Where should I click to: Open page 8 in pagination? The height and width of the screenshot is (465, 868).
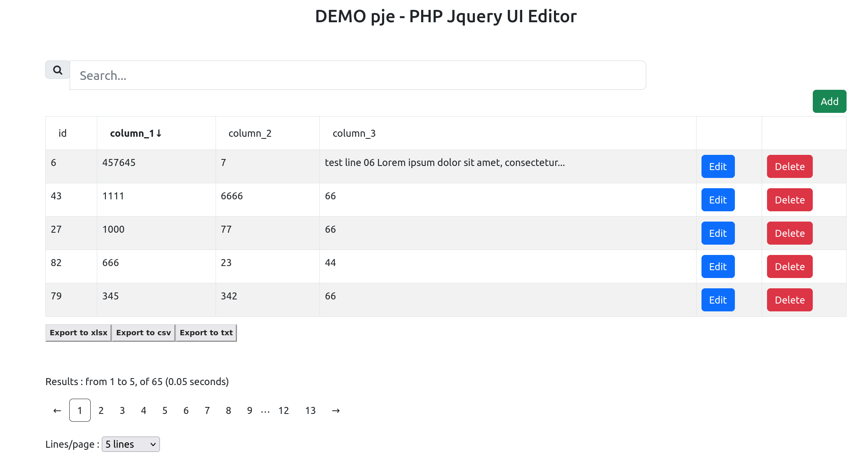click(228, 410)
